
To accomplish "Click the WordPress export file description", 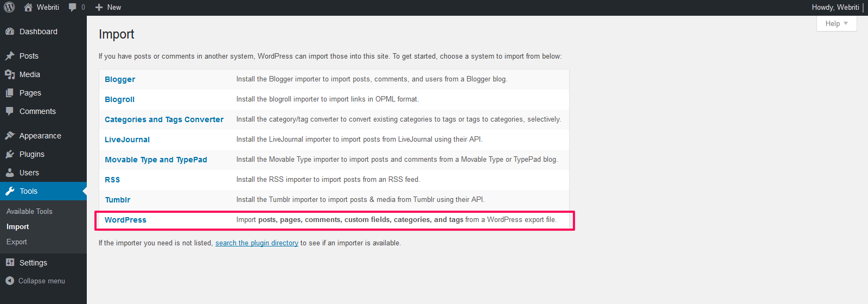I will 397,220.
